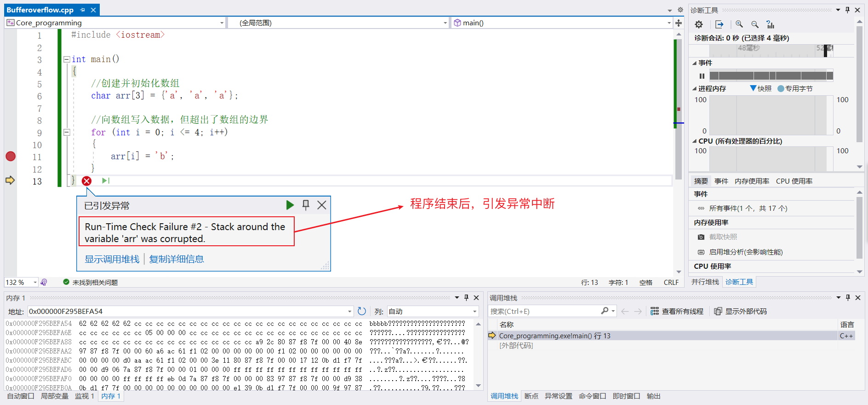The width and height of the screenshot is (868, 405).
Task: Click the reset view chart icon in diagnostics
Action: tap(771, 24)
